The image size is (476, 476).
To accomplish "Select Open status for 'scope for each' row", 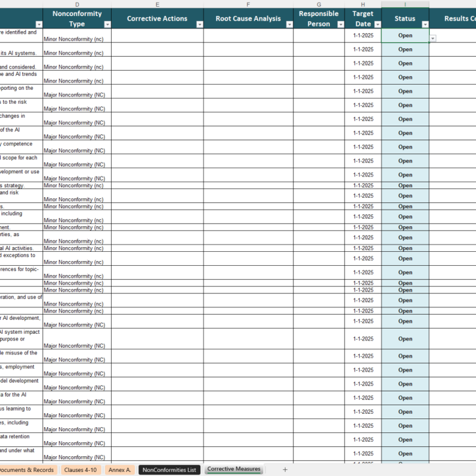I will 405,161.
